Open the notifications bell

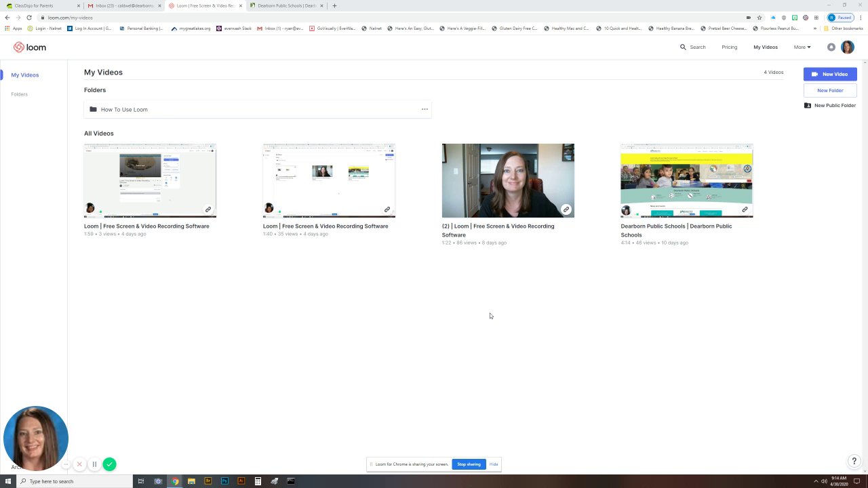831,47
